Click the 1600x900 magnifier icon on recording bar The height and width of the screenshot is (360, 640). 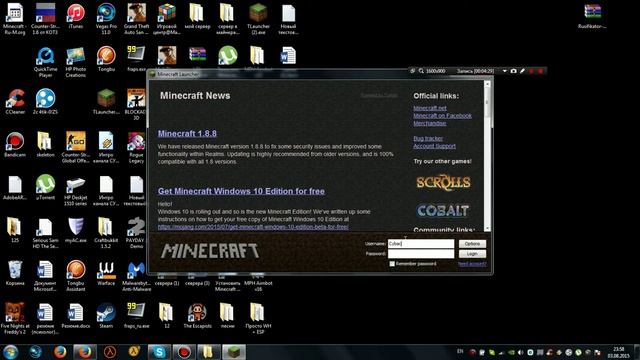tap(421, 71)
